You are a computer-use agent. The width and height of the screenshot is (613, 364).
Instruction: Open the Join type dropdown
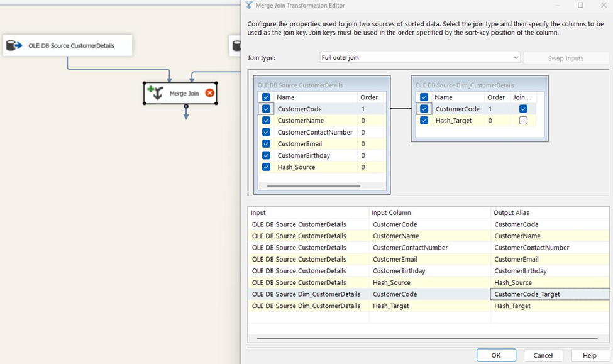(x=517, y=57)
